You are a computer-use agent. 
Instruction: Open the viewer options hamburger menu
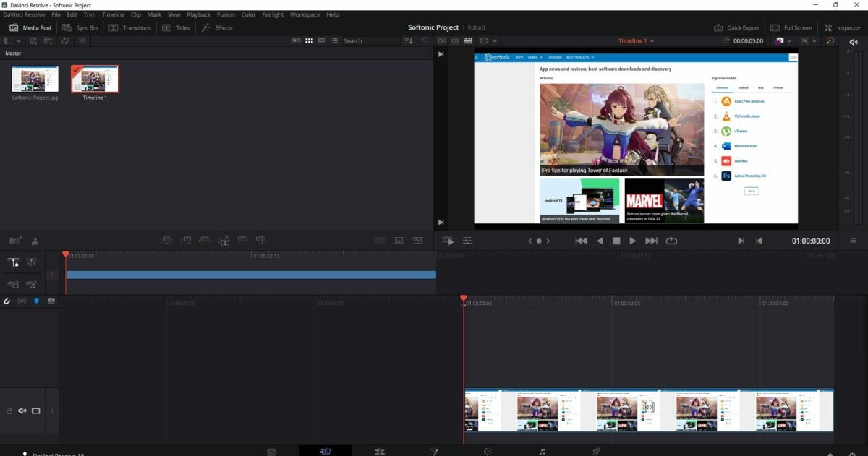point(854,241)
